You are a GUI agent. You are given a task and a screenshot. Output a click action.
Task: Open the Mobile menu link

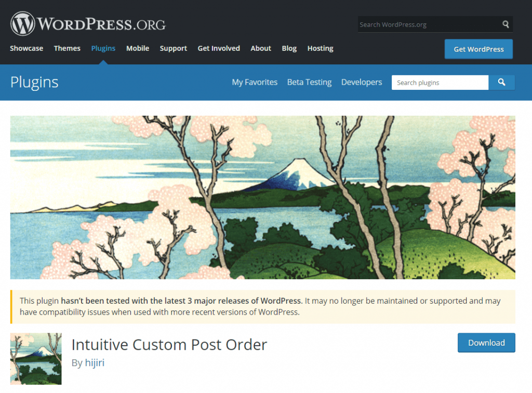(138, 48)
